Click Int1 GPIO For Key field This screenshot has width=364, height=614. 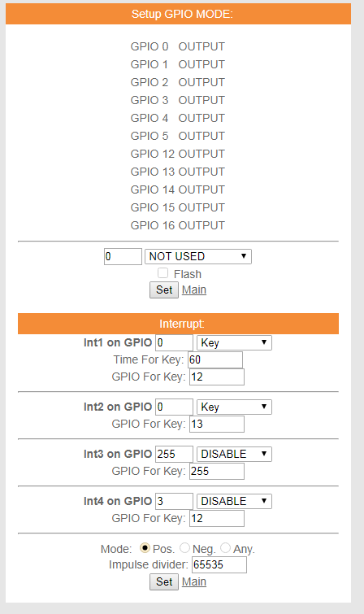click(x=217, y=377)
